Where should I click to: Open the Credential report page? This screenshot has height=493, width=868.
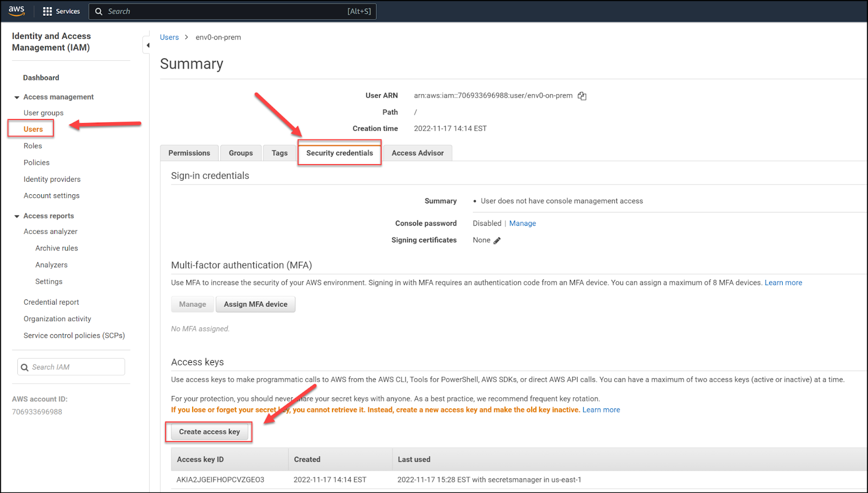tap(52, 302)
